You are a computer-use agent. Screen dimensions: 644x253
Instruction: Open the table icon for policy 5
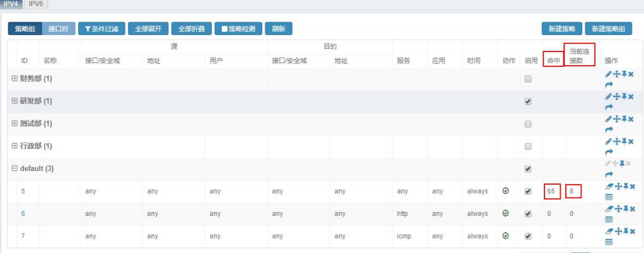tap(609, 197)
